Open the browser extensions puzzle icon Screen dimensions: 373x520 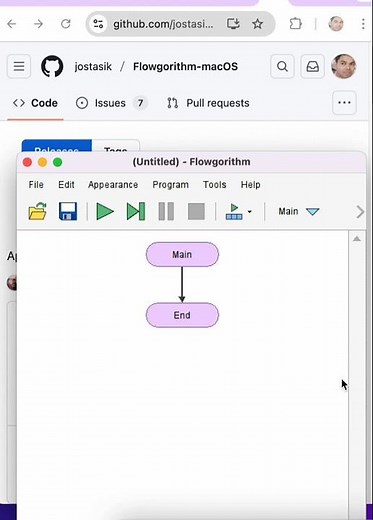(x=295, y=24)
